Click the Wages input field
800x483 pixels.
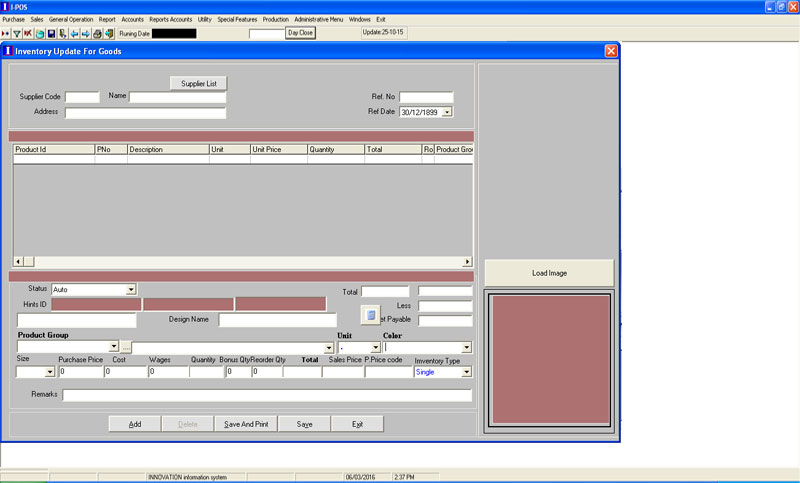(x=168, y=372)
